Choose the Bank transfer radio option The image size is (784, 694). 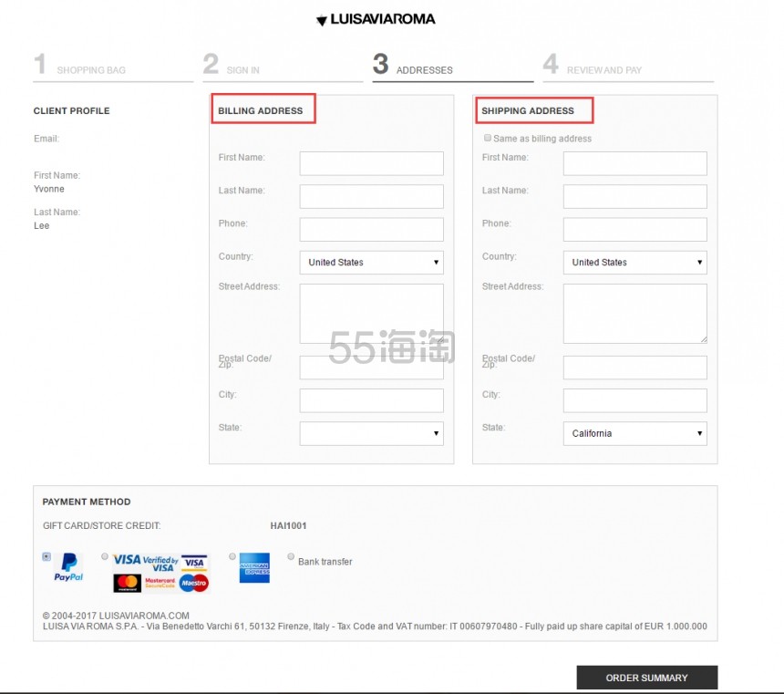coord(291,556)
